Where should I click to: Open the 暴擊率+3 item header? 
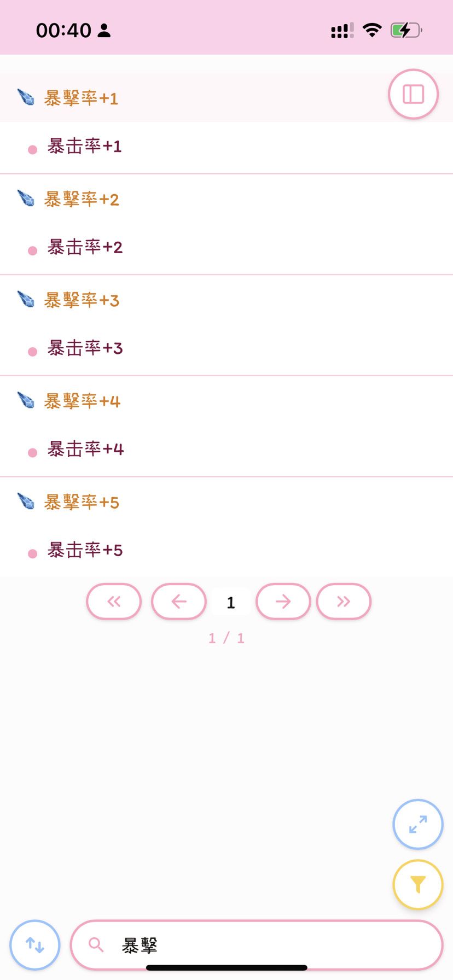point(82,300)
